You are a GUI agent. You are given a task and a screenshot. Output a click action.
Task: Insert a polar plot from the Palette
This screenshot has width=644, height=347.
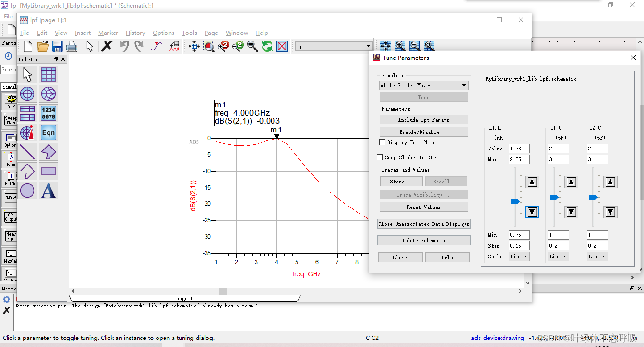[x=27, y=94]
